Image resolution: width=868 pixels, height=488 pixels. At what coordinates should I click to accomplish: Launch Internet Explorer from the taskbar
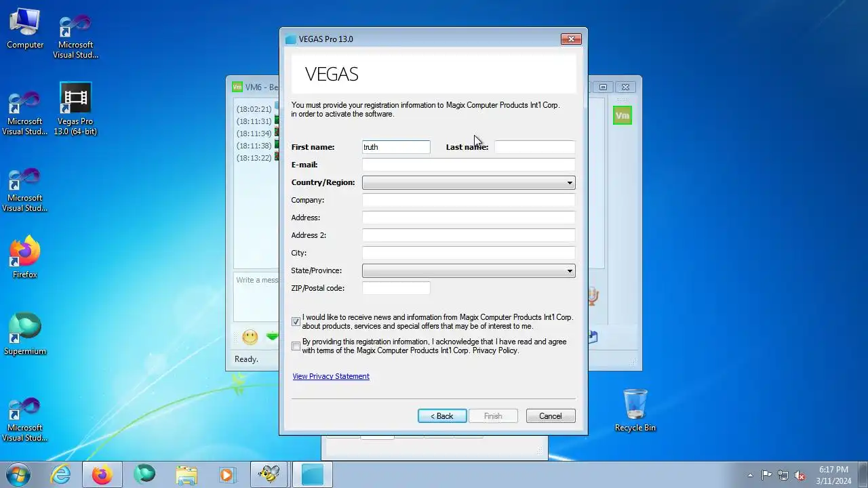point(61,474)
